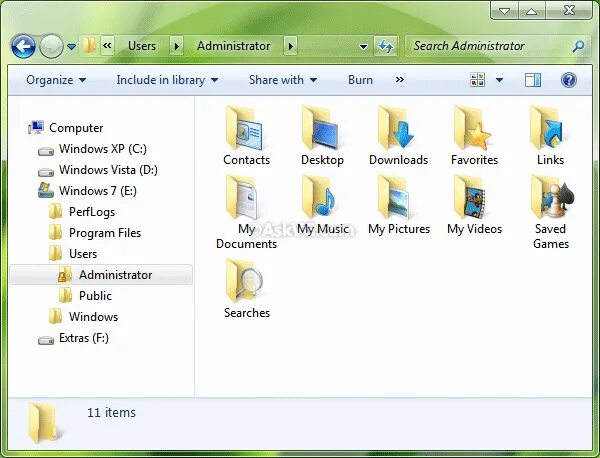600x458 pixels.
Task: Open the Contacts folder icon
Action: (245, 129)
